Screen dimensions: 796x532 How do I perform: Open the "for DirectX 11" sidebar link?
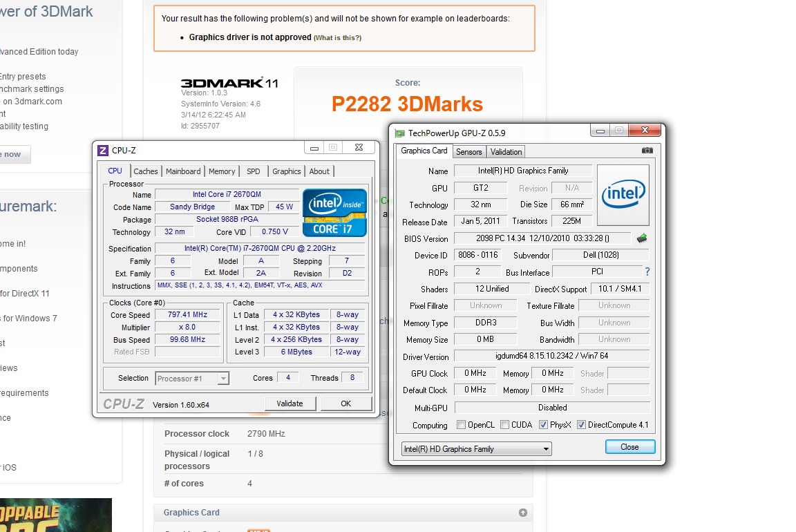(x=26, y=294)
